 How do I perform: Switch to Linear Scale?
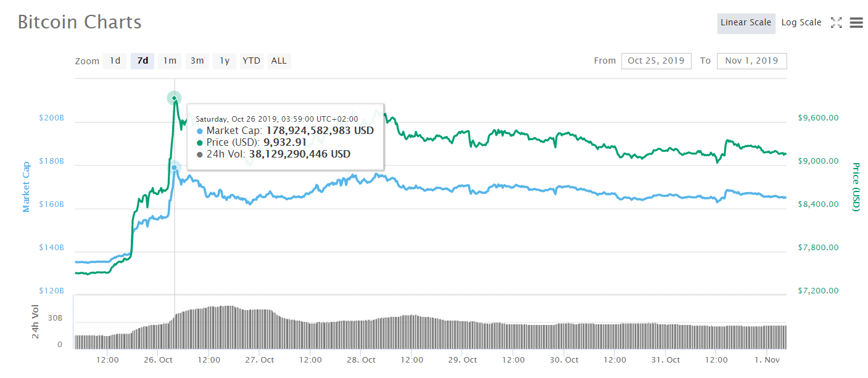[746, 23]
